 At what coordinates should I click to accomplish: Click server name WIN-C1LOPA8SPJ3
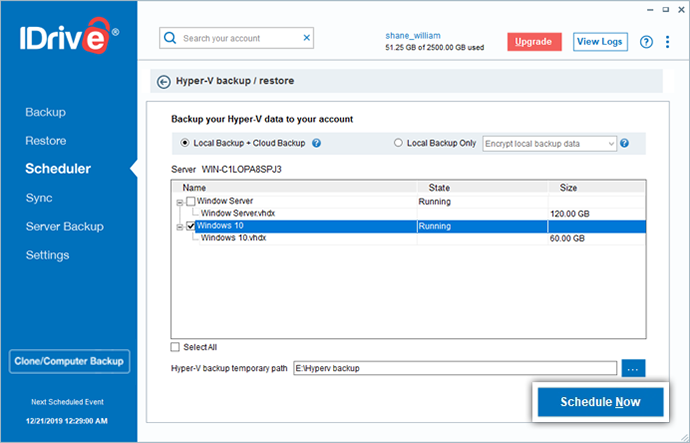coord(242,169)
